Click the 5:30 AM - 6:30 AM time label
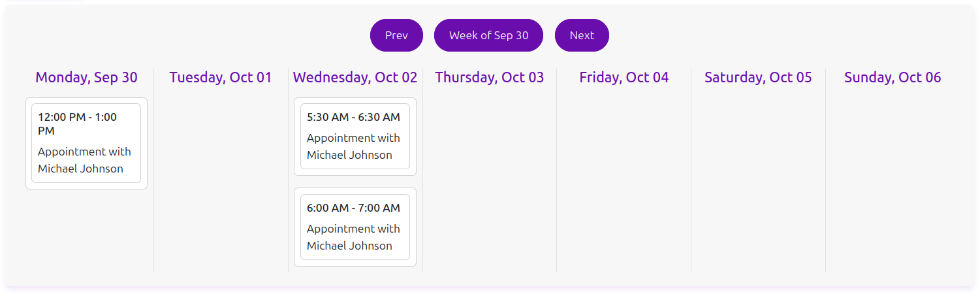This screenshot has width=980, height=296. pos(353,117)
